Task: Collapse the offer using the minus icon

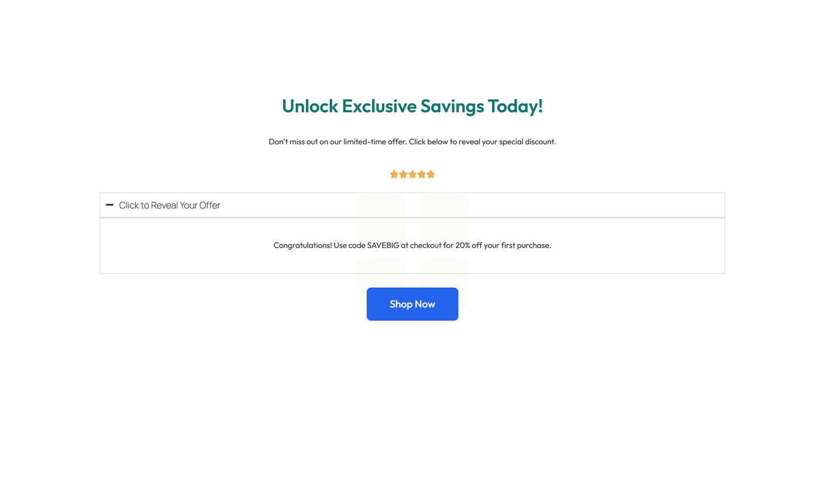Action: click(110, 205)
